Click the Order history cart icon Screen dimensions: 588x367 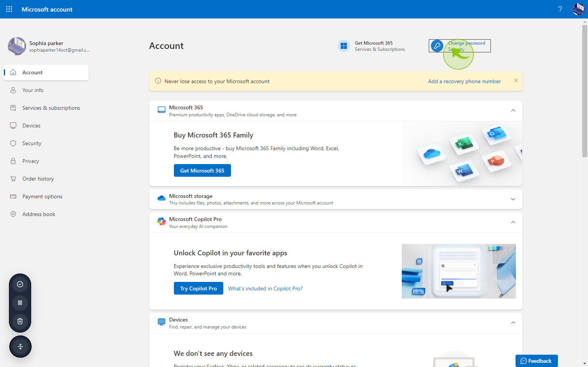[13, 179]
